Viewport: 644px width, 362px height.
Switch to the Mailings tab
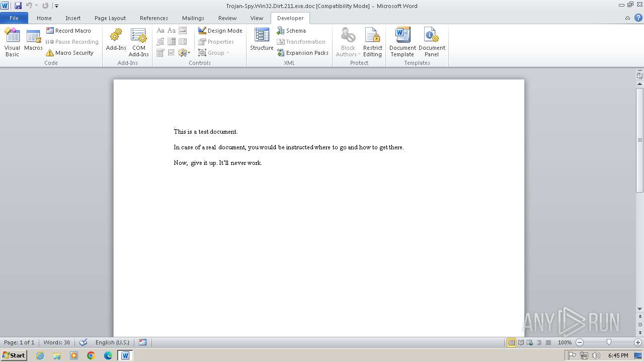click(x=193, y=18)
